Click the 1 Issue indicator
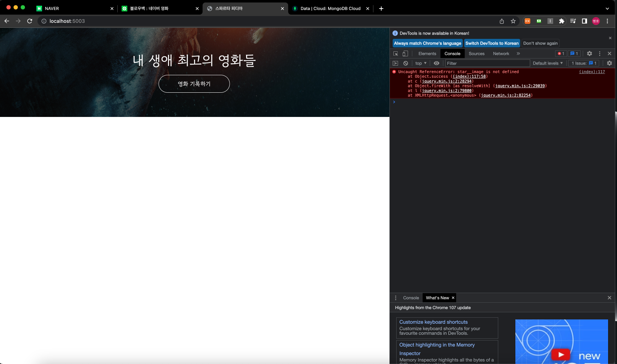 point(584,63)
